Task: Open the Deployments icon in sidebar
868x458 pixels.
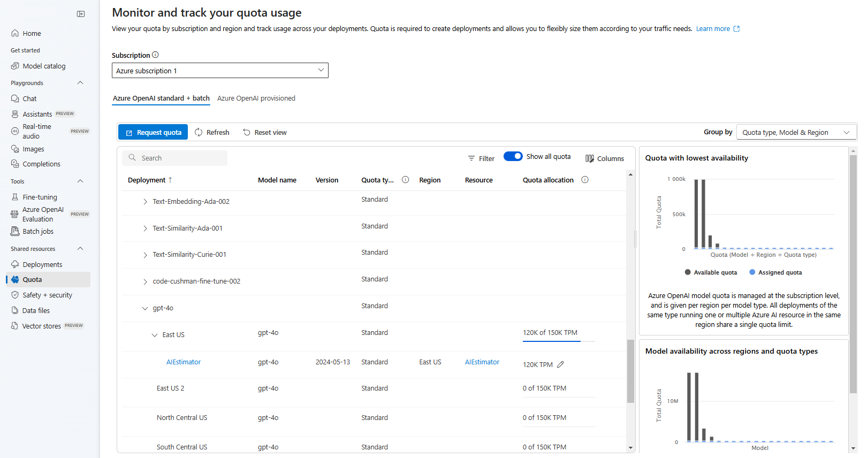Action: point(15,264)
